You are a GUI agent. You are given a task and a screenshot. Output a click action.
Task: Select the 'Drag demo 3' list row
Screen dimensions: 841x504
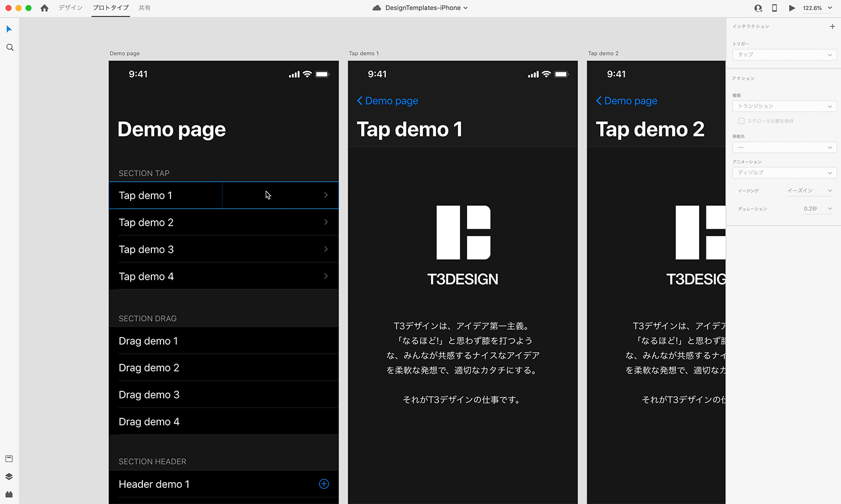tap(224, 394)
